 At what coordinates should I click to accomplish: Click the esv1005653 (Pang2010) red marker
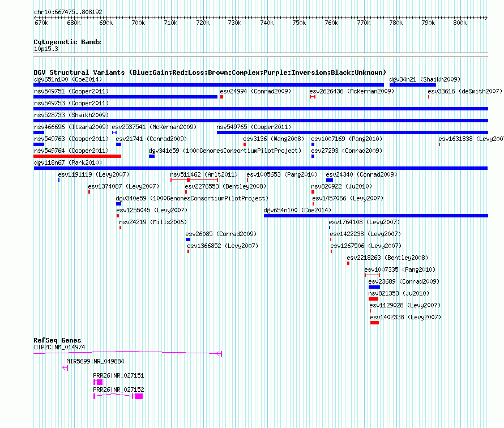(247, 180)
